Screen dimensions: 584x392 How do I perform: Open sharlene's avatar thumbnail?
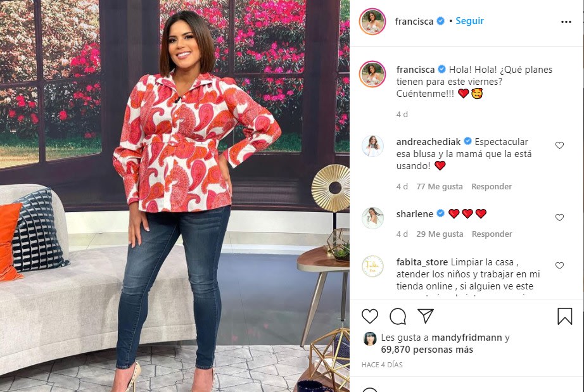(x=372, y=218)
